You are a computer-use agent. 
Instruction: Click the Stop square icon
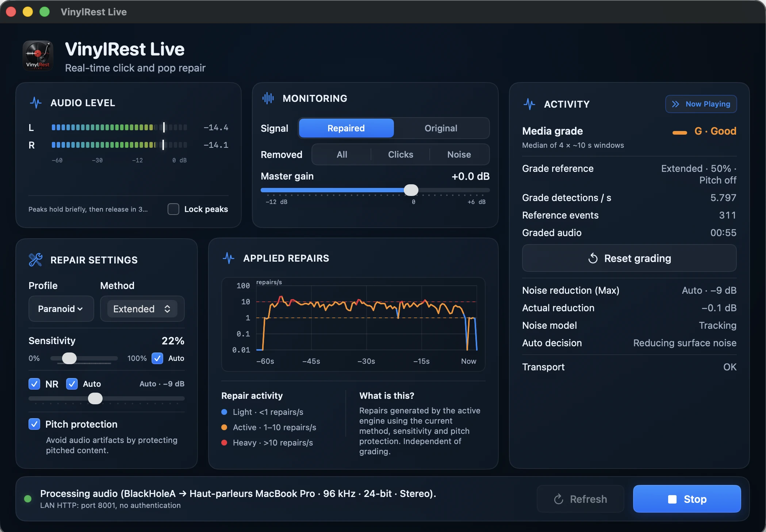(x=672, y=499)
